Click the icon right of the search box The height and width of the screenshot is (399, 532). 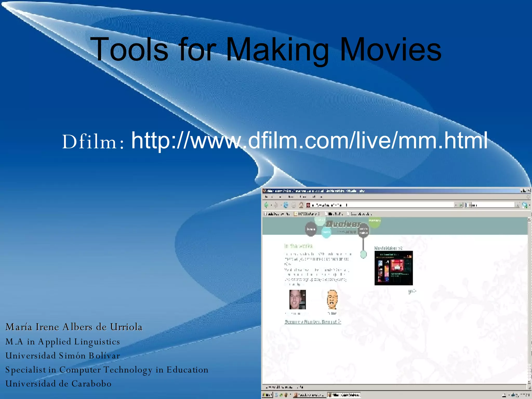click(524, 205)
